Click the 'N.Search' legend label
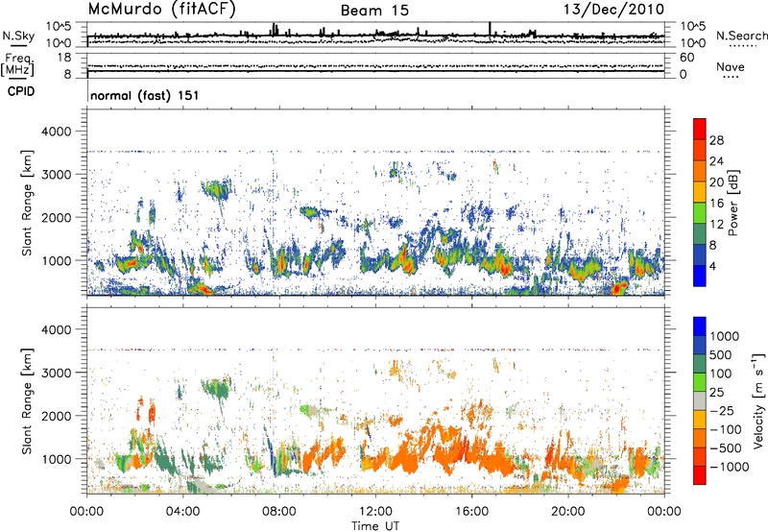768x532 pixels. pos(742,36)
